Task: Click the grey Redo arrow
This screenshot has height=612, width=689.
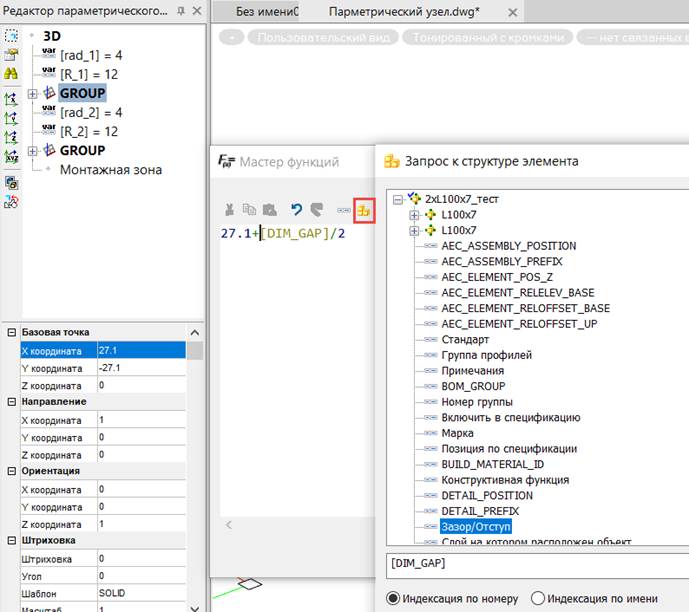Action: click(316, 210)
